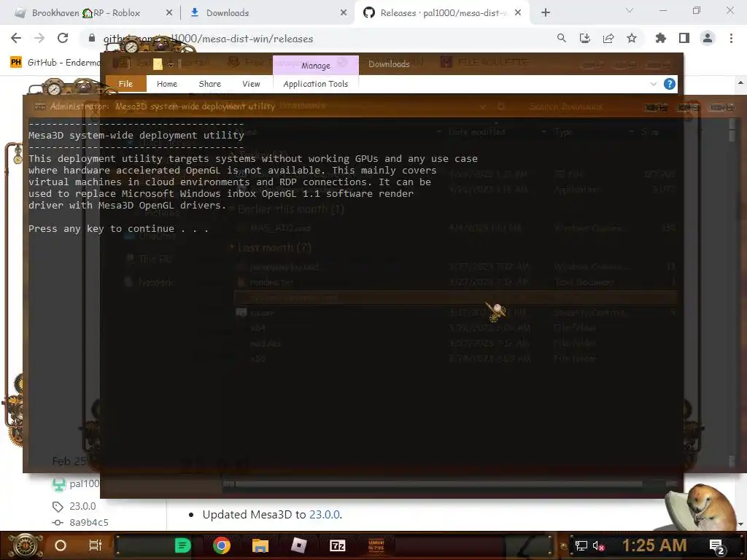Click the Manage contextual tab in Explorer
Screen dimensions: 747x560
click(315, 65)
